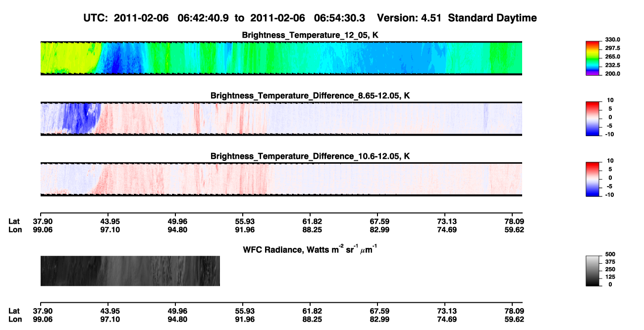Click the end time "06:54:30.3" in the header

pyautogui.click(x=340, y=18)
